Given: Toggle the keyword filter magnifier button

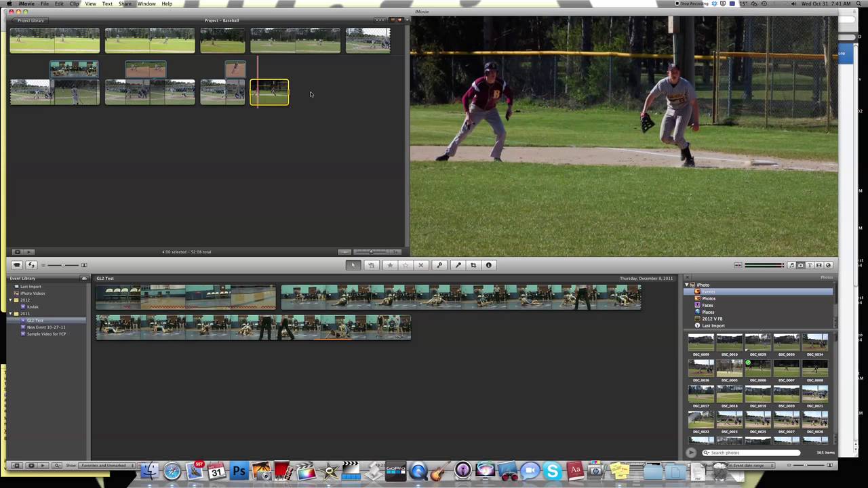Looking at the screenshot, I should 58,466.
